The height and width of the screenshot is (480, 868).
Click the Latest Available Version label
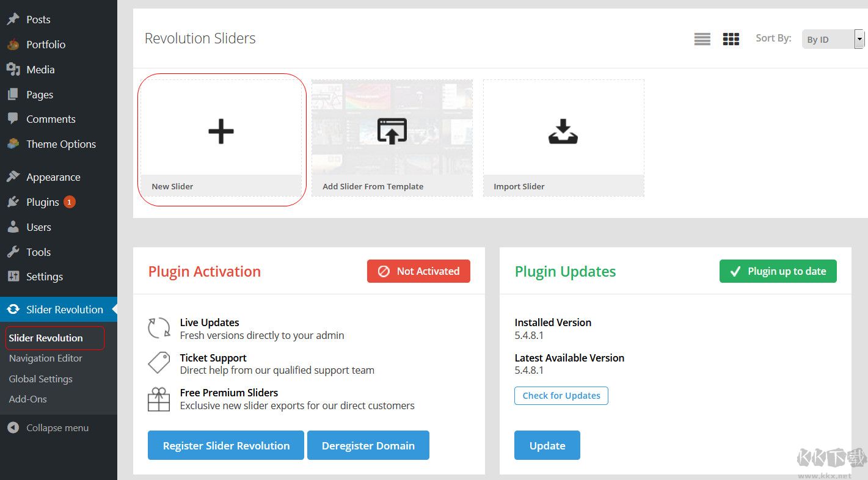(570, 358)
